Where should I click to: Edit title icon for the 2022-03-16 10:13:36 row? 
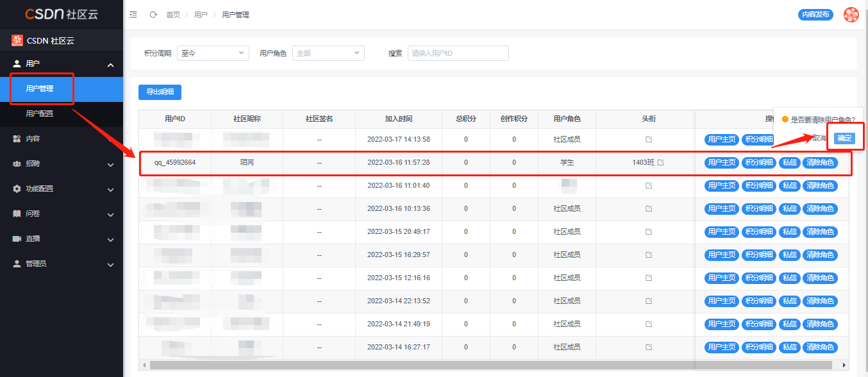[649, 208]
